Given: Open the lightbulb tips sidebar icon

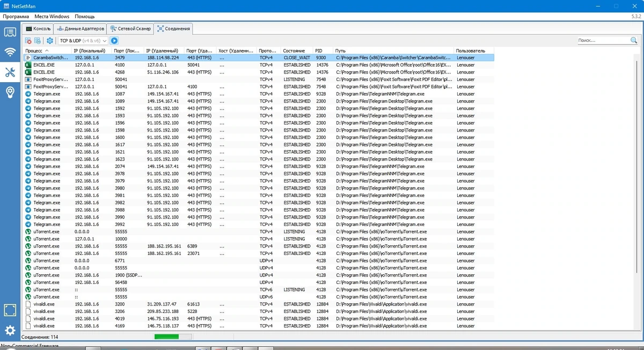Looking at the screenshot, I should pyautogui.click(x=10, y=92).
